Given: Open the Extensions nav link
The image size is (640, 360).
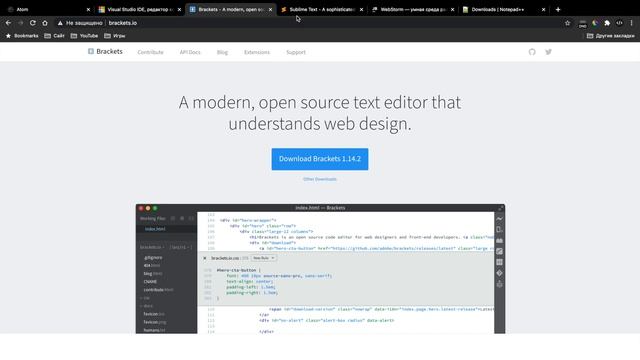Looking at the screenshot, I should [257, 52].
